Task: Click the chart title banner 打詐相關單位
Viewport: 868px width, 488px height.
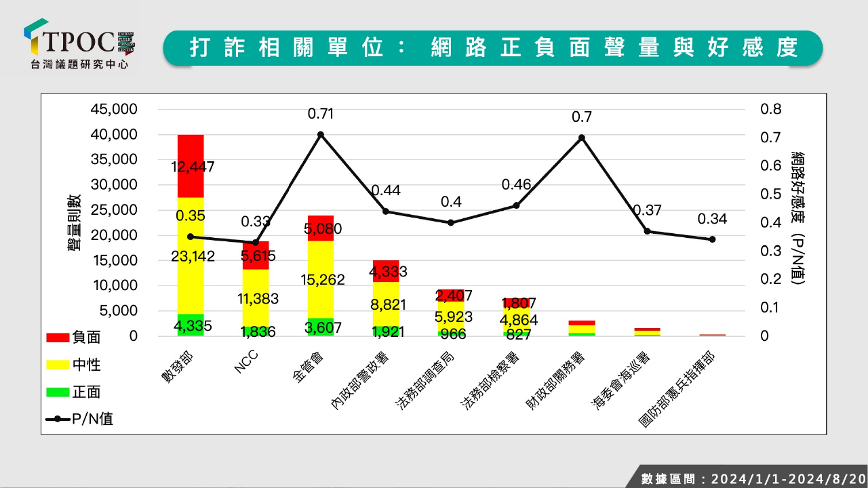Action: click(493, 48)
